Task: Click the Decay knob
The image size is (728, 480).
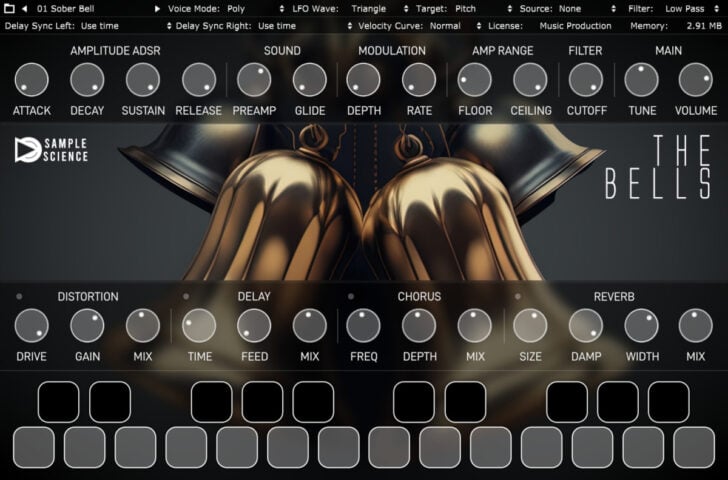Action: 87,80
